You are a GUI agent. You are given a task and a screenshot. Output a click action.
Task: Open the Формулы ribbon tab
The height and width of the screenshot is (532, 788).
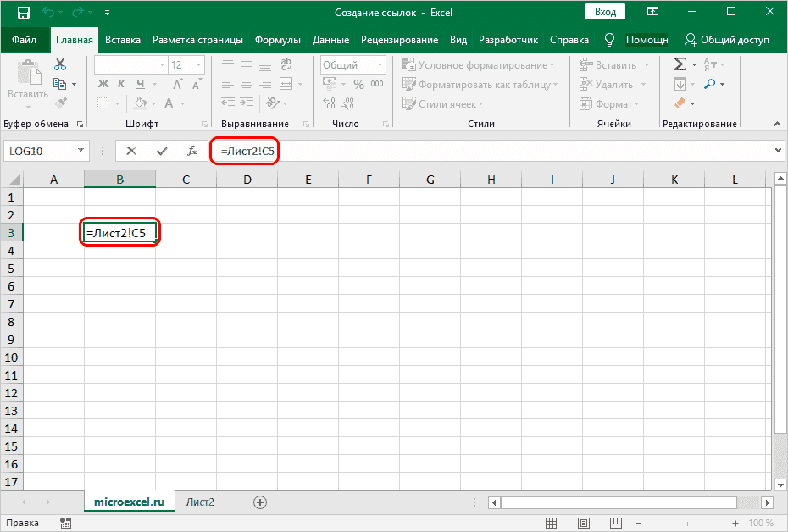tap(278, 40)
